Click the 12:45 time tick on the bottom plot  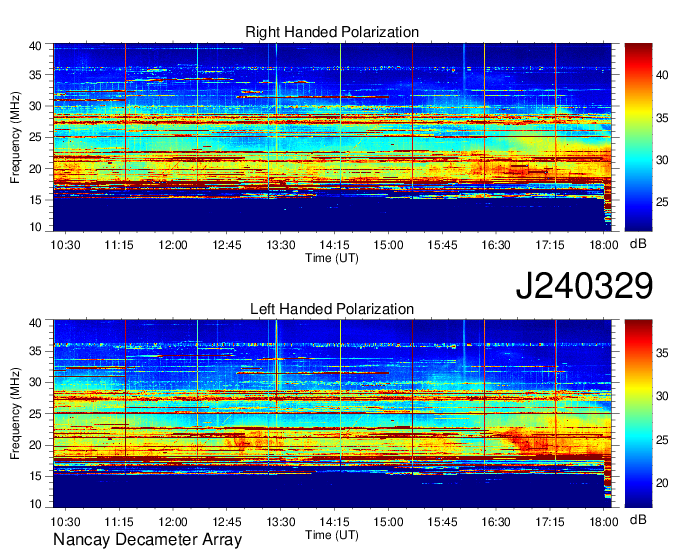pyautogui.click(x=227, y=522)
